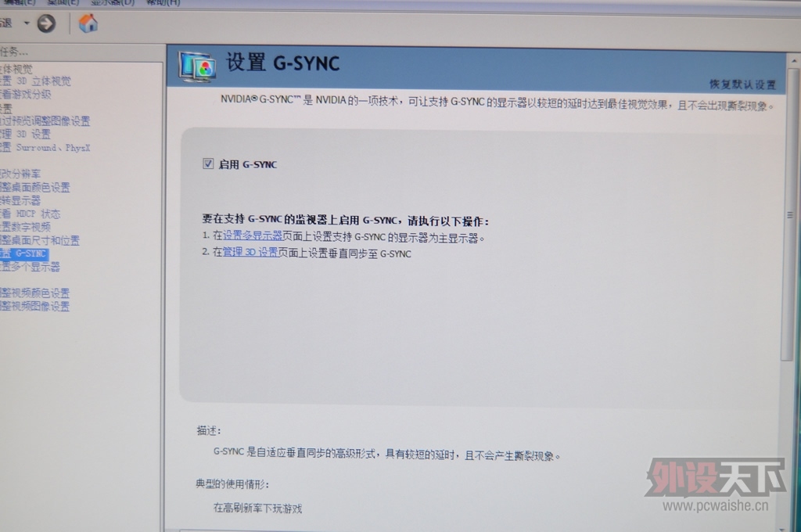Select the 分辨率 sidebar entry
The image size is (801, 532).
(20, 174)
